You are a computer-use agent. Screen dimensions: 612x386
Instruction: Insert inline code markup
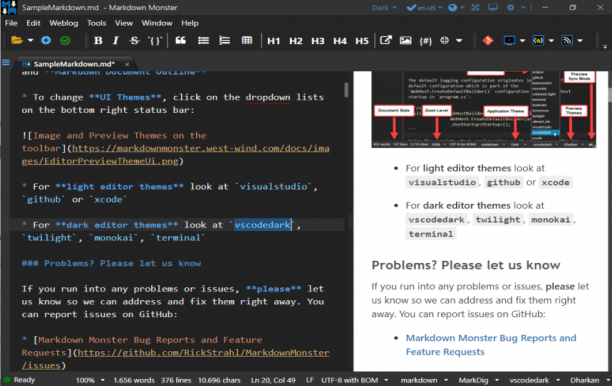pyautogui.click(x=155, y=40)
